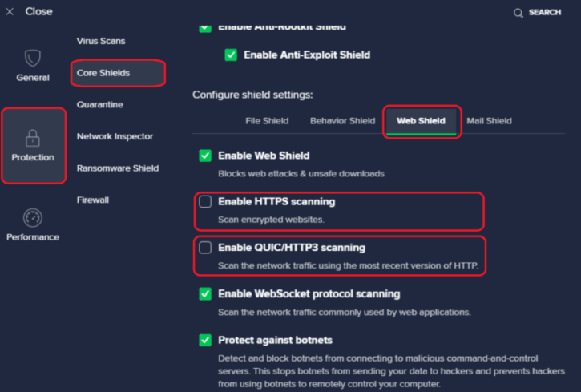
Task: Disable the Enable Web Shield checkbox
Action: (205, 156)
